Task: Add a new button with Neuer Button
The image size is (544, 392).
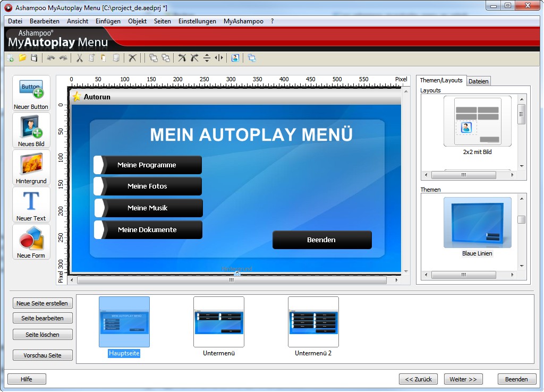Action: coord(31,93)
